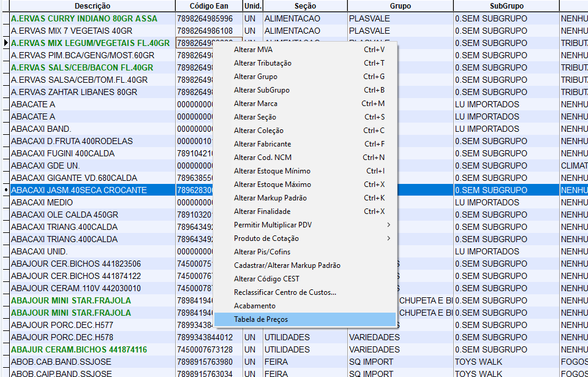Choose Cadastrar/Alterar Markup Padrão
Viewport: 588px width, 377px height.
pyautogui.click(x=287, y=265)
